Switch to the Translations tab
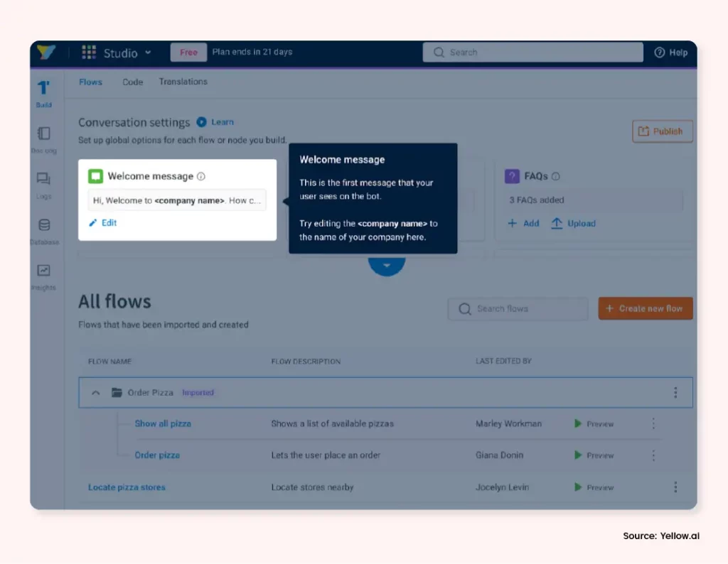This screenshot has width=728, height=564. pyautogui.click(x=183, y=82)
